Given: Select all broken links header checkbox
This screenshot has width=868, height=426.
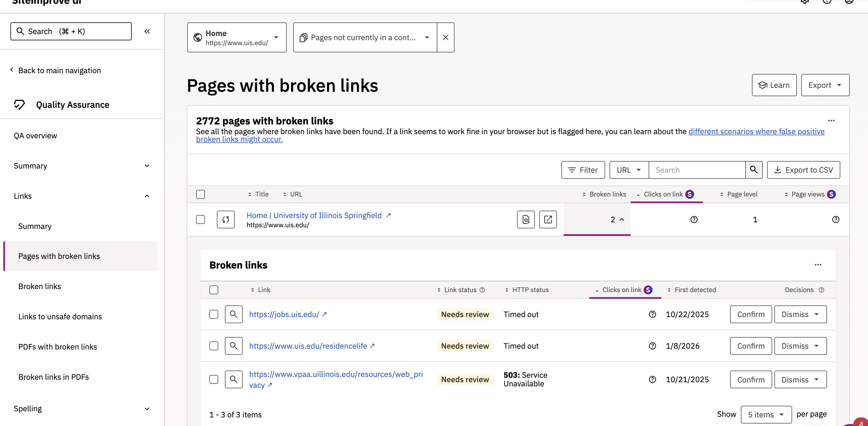Looking at the screenshot, I should pos(214,290).
